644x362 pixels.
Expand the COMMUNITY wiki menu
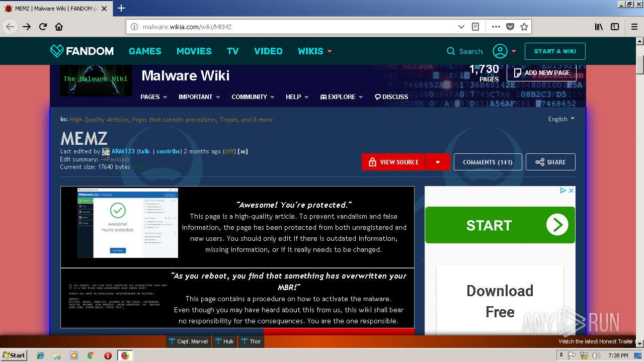[x=253, y=97]
